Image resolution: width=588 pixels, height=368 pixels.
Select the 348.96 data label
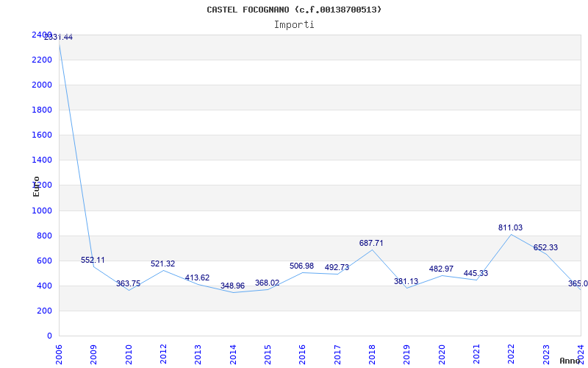point(232,286)
